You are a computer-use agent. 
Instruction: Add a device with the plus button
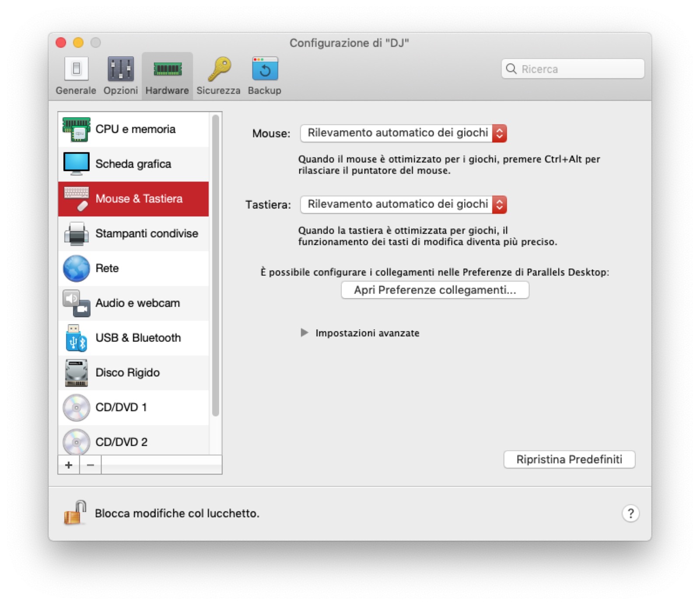[x=69, y=465]
